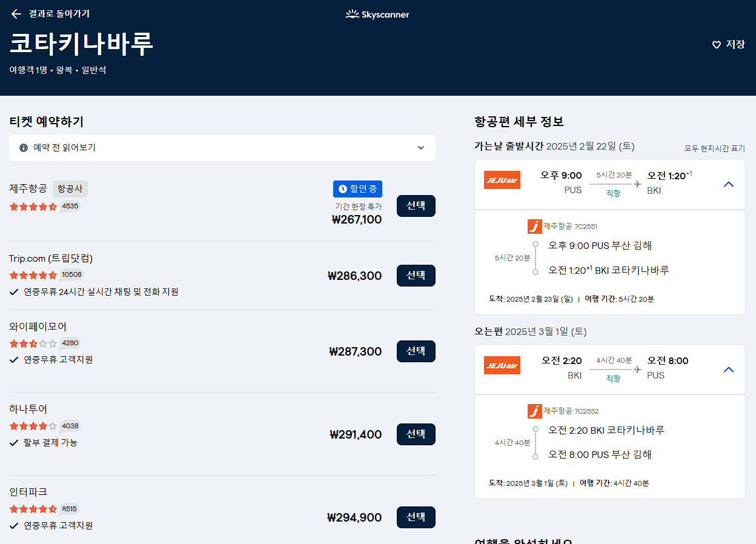Click the small Jeju icon beside 7C2552
The width and height of the screenshot is (756, 544).
pos(534,411)
